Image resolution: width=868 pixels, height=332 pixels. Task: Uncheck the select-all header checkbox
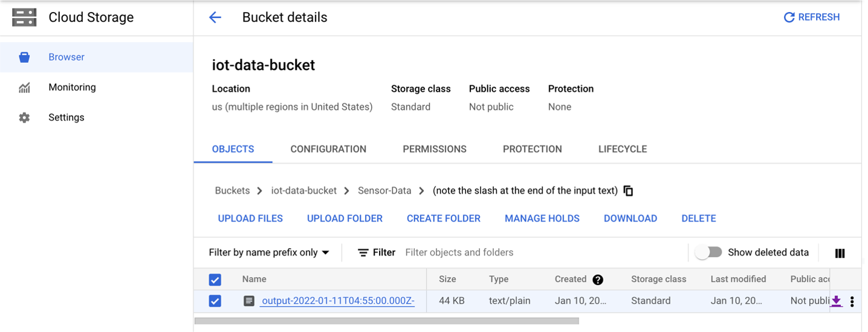pos(215,279)
